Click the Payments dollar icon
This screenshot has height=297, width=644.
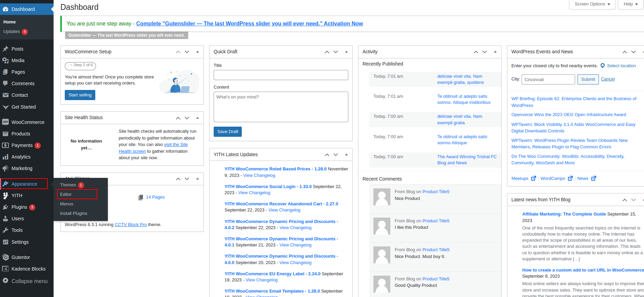coord(5,145)
